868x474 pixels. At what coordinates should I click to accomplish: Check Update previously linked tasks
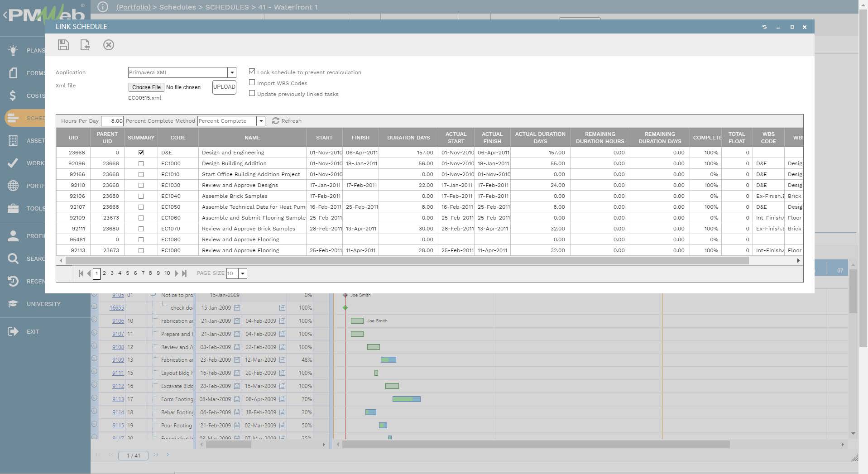(252, 93)
